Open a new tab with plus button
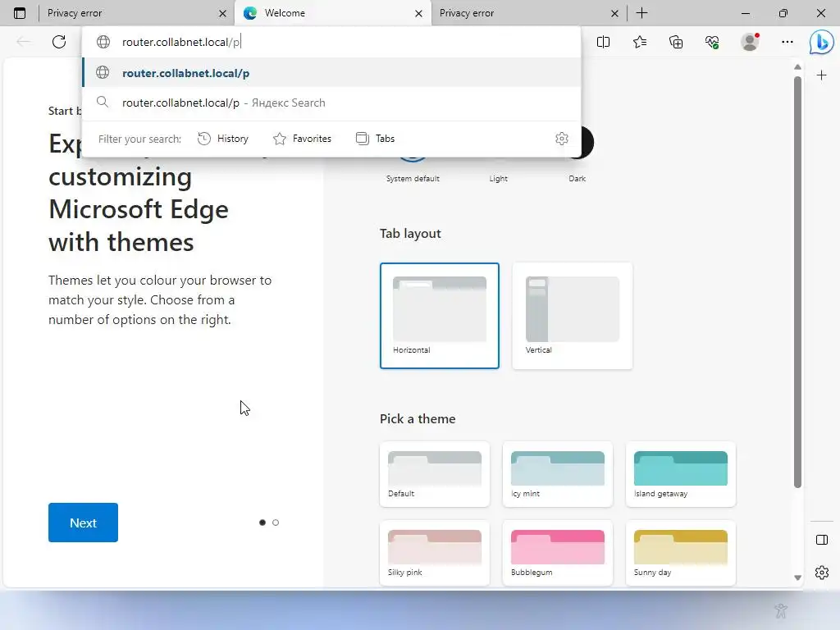Screen dimensions: 840x630 (641, 13)
